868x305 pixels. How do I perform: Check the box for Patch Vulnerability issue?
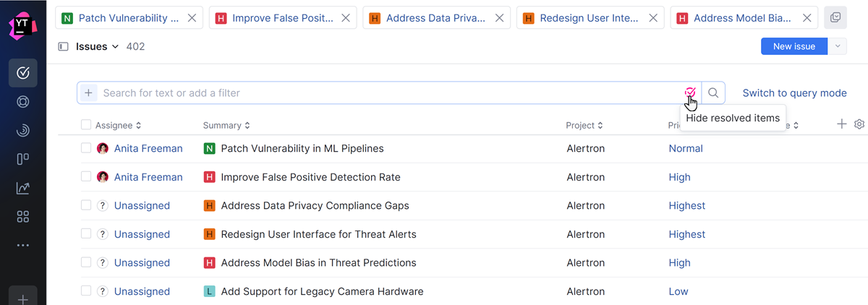pos(86,148)
